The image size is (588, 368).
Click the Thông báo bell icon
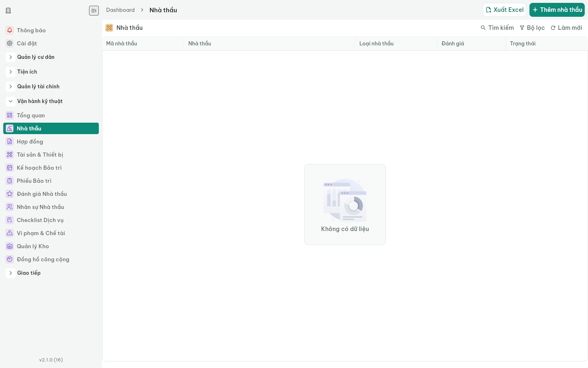(10, 30)
